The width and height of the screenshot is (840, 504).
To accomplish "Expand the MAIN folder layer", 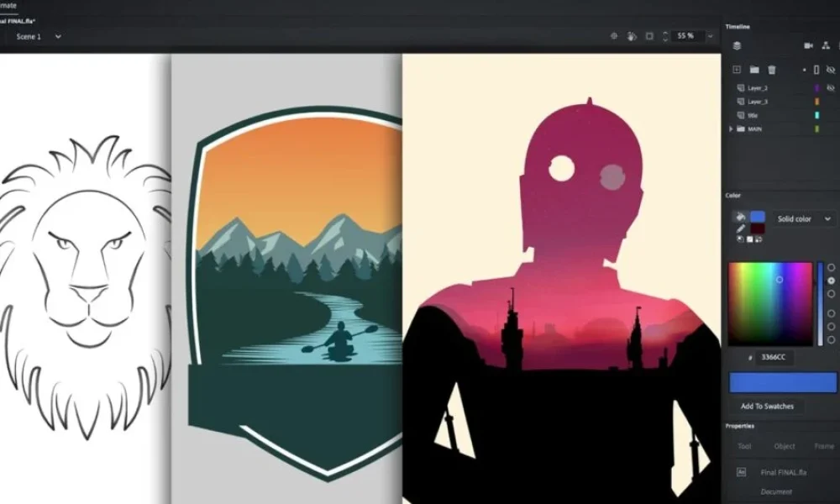I will (731, 129).
